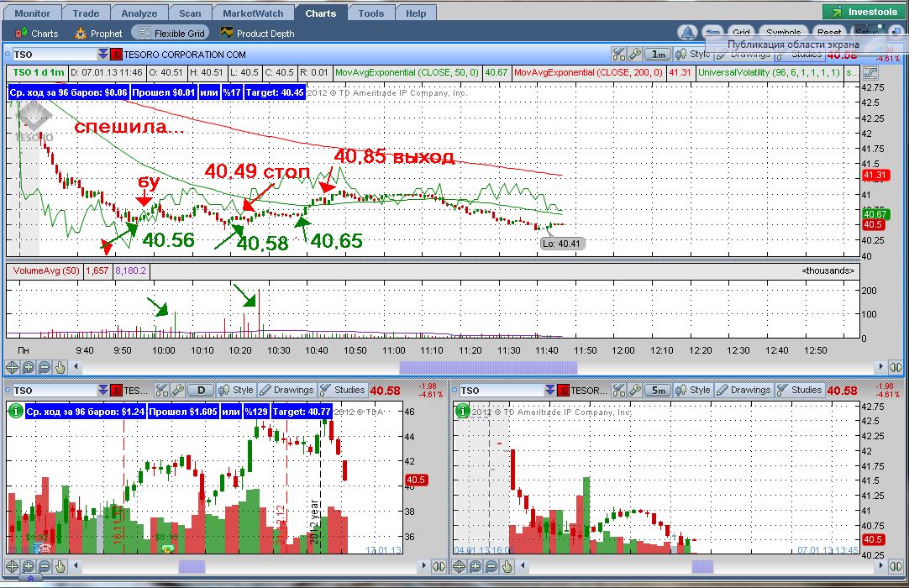Open symbol dropdown arrow in main TSO chart
This screenshot has height=588, width=909.
click(102, 55)
